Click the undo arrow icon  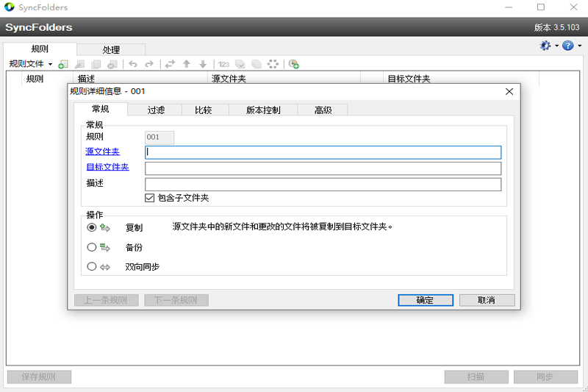pyautogui.click(x=133, y=64)
